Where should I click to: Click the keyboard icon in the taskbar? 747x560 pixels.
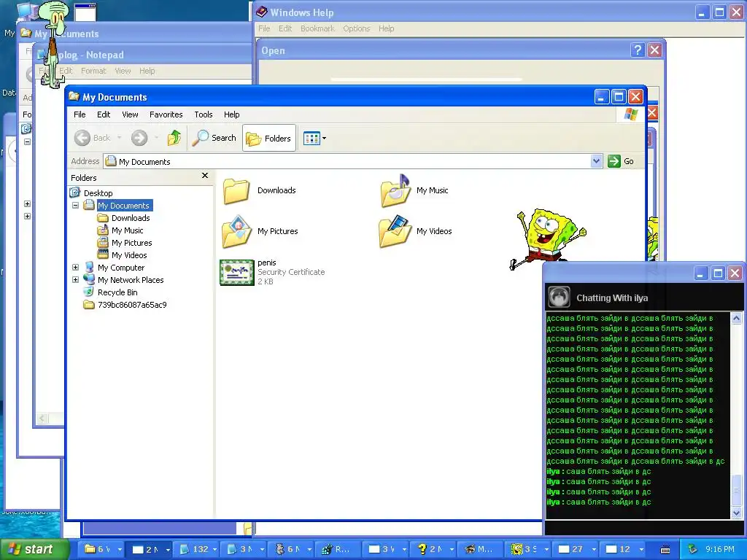coord(665,550)
